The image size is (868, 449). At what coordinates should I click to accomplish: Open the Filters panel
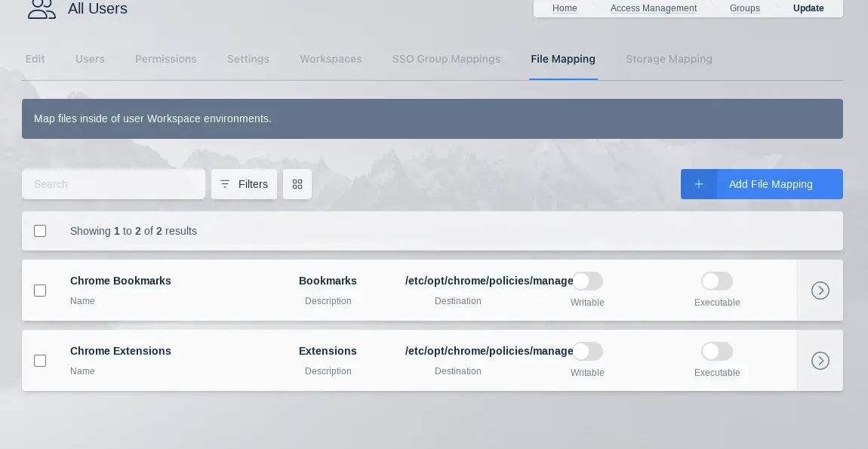pyautogui.click(x=244, y=184)
